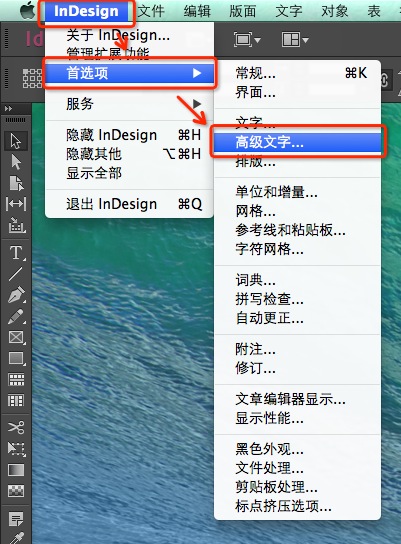
Task: Select the Direct Selection tool
Action: click(x=16, y=162)
